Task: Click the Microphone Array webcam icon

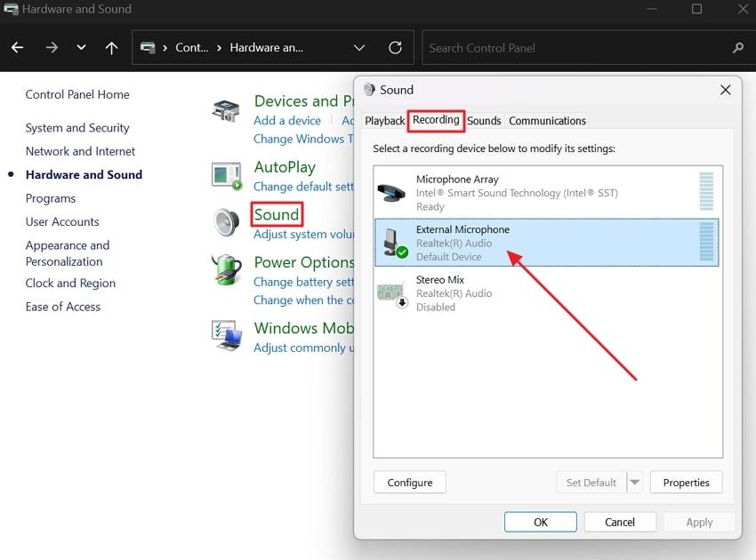Action: [x=391, y=193]
